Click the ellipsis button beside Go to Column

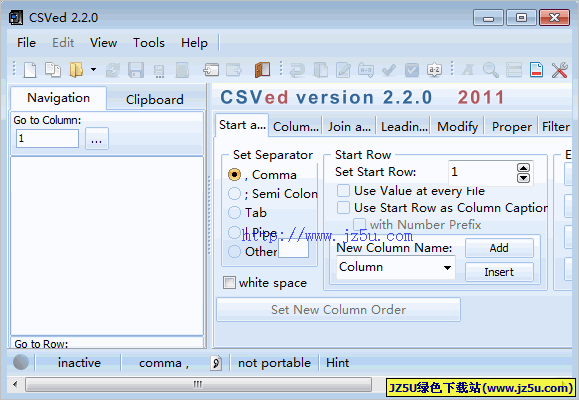click(97, 139)
